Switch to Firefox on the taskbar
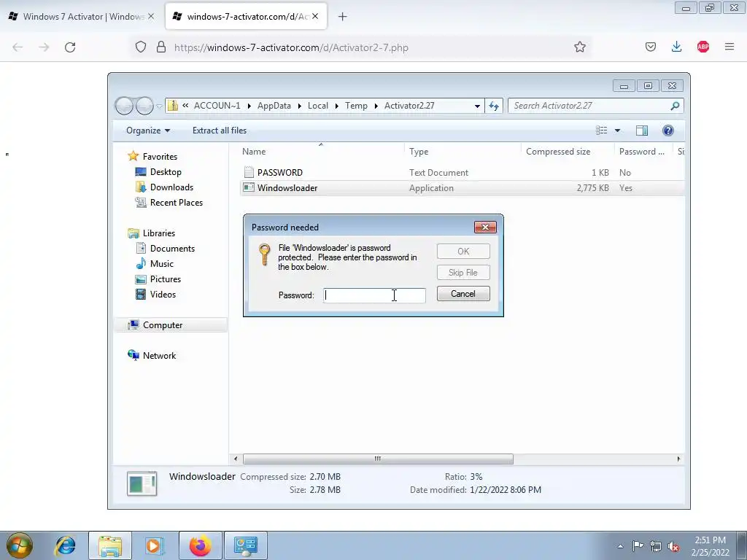 click(200, 545)
